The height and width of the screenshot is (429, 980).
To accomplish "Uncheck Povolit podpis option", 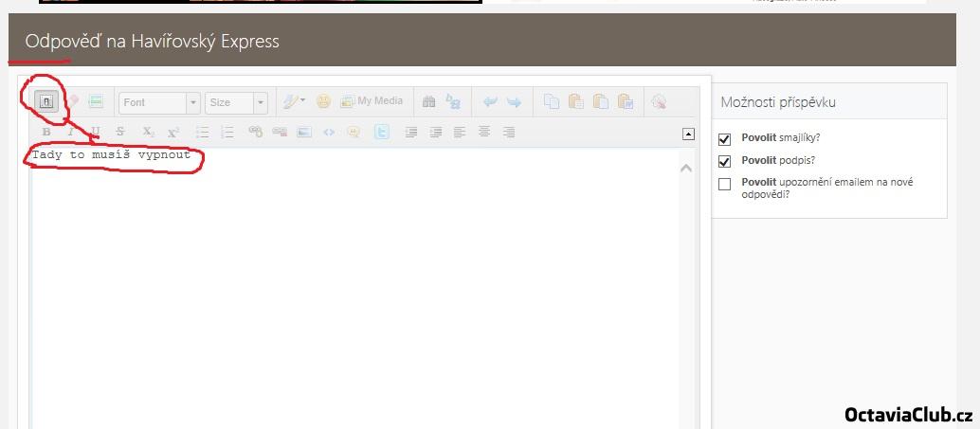I will pos(725,161).
